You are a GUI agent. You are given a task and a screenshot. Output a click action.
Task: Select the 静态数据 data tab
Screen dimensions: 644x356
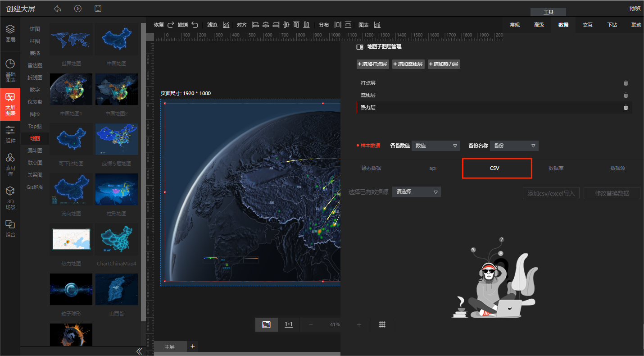[371, 168]
